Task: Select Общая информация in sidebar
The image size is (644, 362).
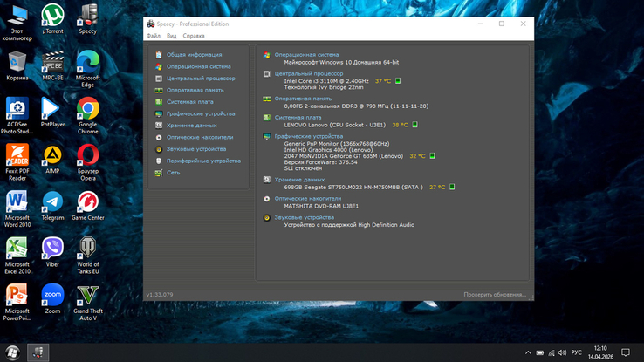Action: coord(194,55)
